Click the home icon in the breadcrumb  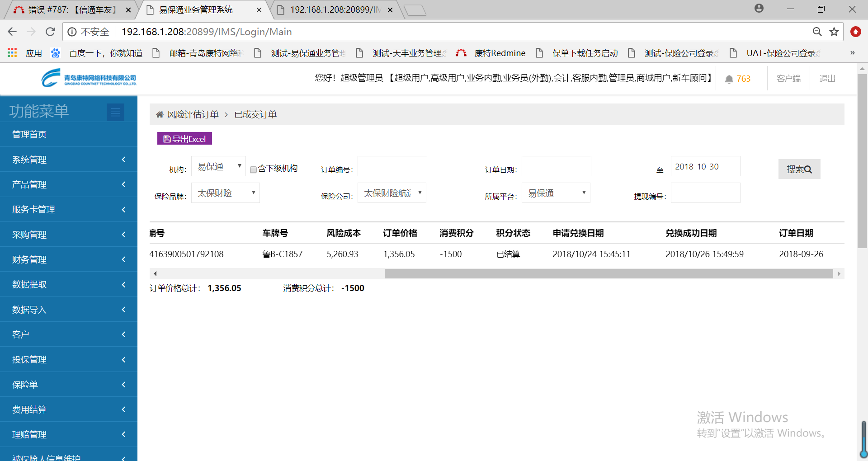160,115
